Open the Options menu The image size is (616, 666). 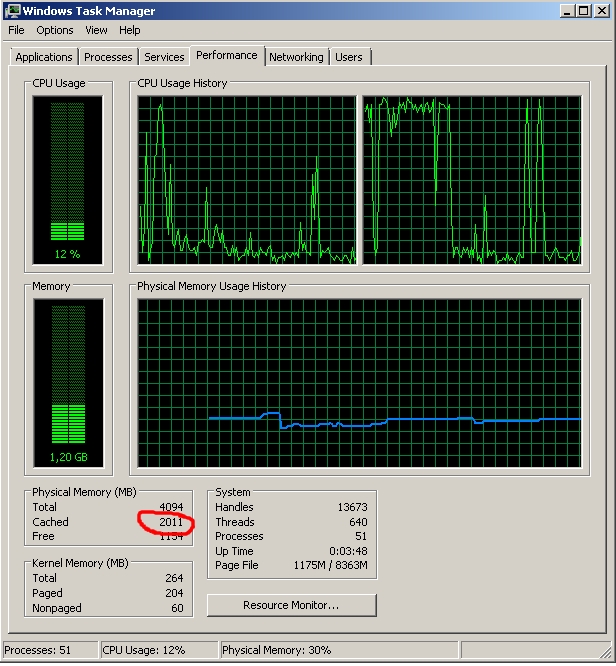[55, 31]
